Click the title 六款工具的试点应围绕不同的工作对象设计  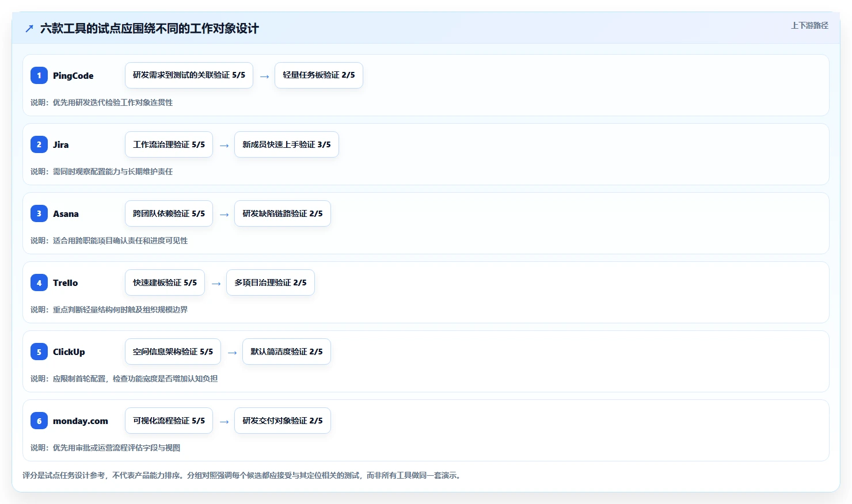tap(150, 28)
